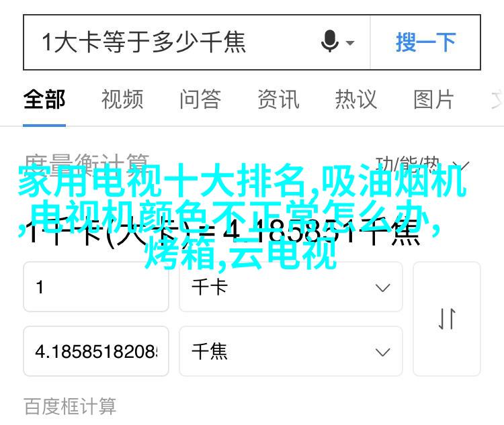Open the voice input dropdown arrow
Viewport: 504px width, 425px height.
pos(350,43)
